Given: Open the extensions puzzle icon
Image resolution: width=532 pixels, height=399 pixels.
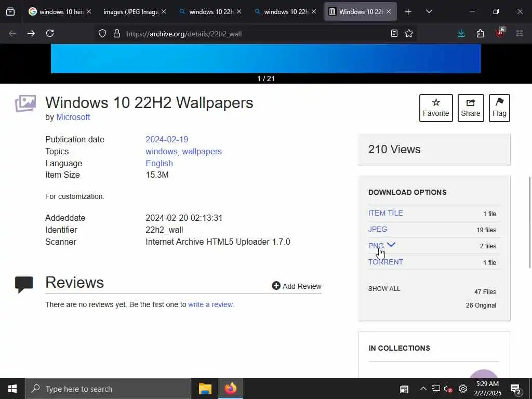Looking at the screenshot, I should click(x=480, y=34).
